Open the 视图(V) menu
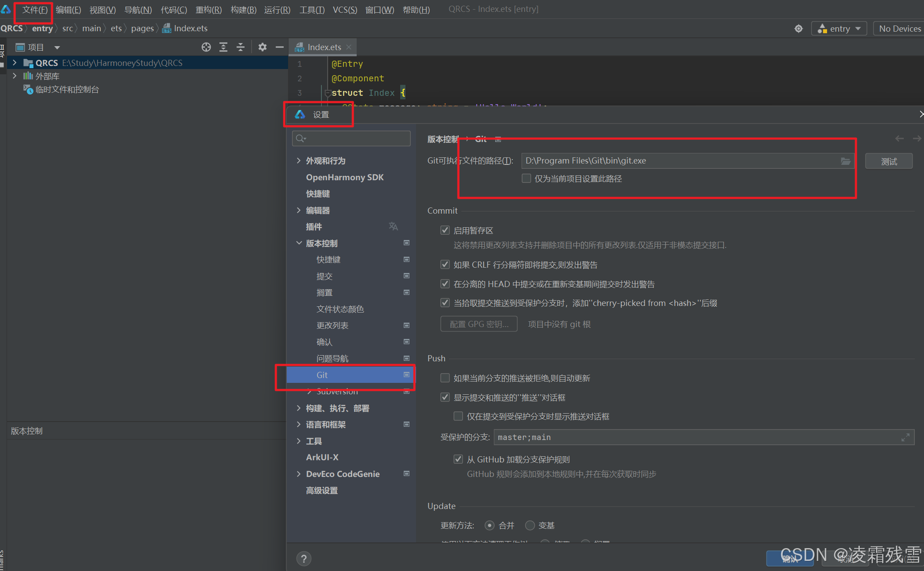Viewport: 924px width, 571px height. pyautogui.click(x=102, y=10)
